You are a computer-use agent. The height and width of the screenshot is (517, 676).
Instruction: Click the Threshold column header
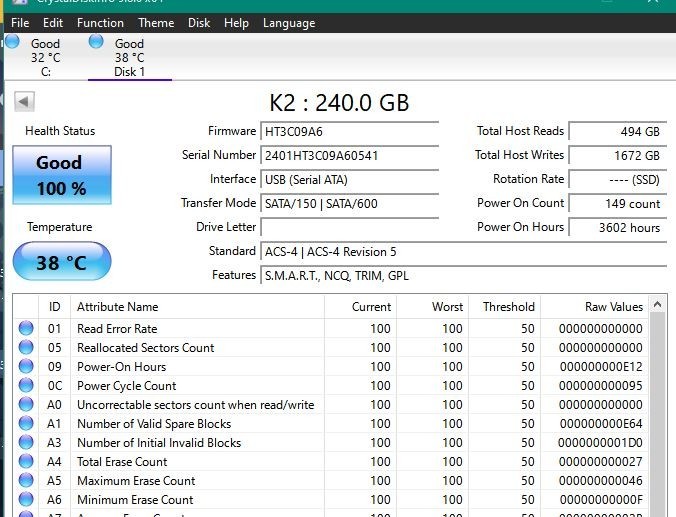coord(504,307)
